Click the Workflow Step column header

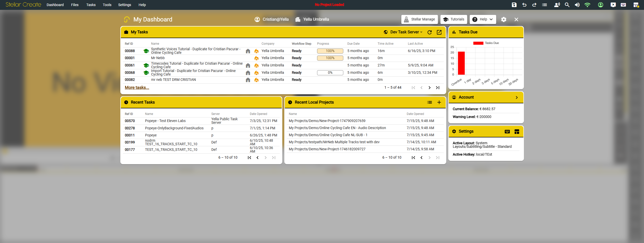(x=301, y=44)
